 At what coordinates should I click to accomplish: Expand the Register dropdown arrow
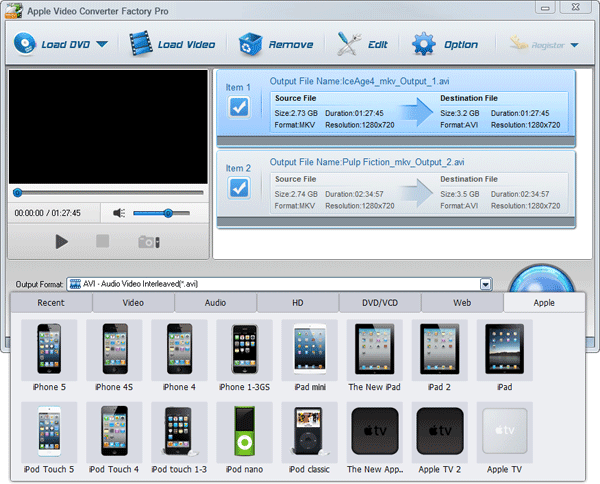(574, 45)
